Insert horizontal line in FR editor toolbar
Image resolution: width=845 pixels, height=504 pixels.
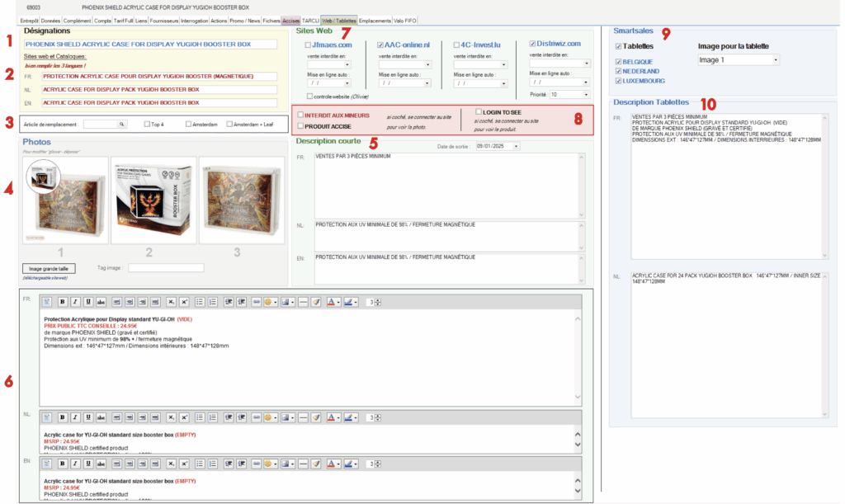point(303,302)
